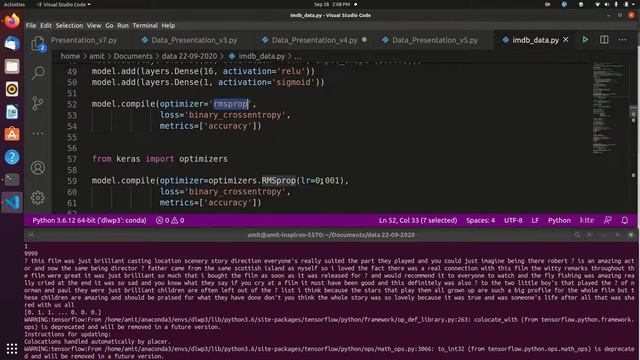The width and height of the screenshot is (640, 360).
Task: Show additional views ellipsis in activity bar
Action: [38, 133]
